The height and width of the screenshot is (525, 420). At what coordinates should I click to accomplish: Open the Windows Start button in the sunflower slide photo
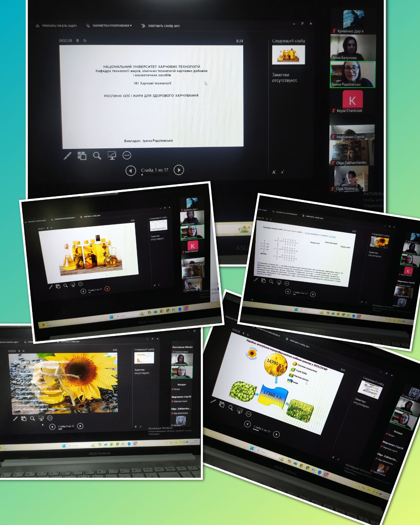(64, 446)
